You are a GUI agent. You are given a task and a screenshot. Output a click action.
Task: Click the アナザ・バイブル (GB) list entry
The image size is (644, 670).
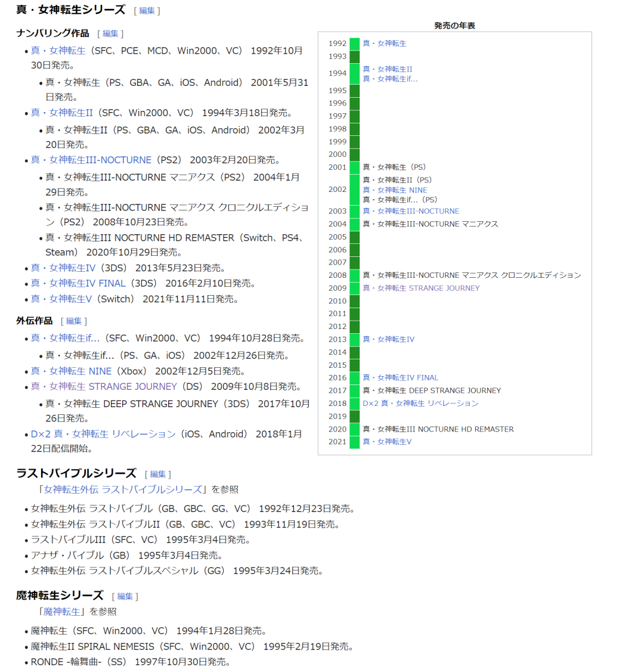[127, 555]
